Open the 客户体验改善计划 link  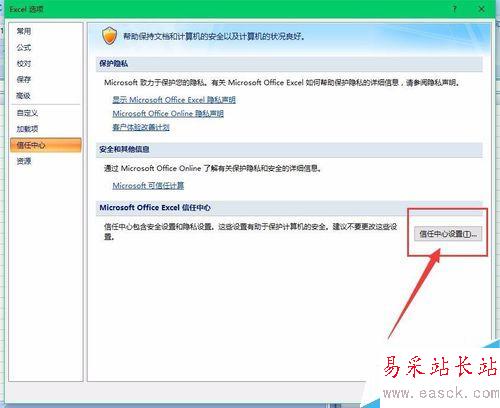pyautogui.click(x=141, y=127)
